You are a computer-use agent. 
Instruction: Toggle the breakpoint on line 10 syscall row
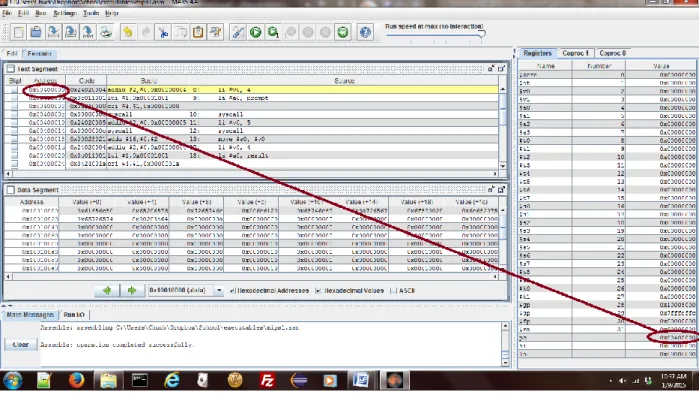14,115
